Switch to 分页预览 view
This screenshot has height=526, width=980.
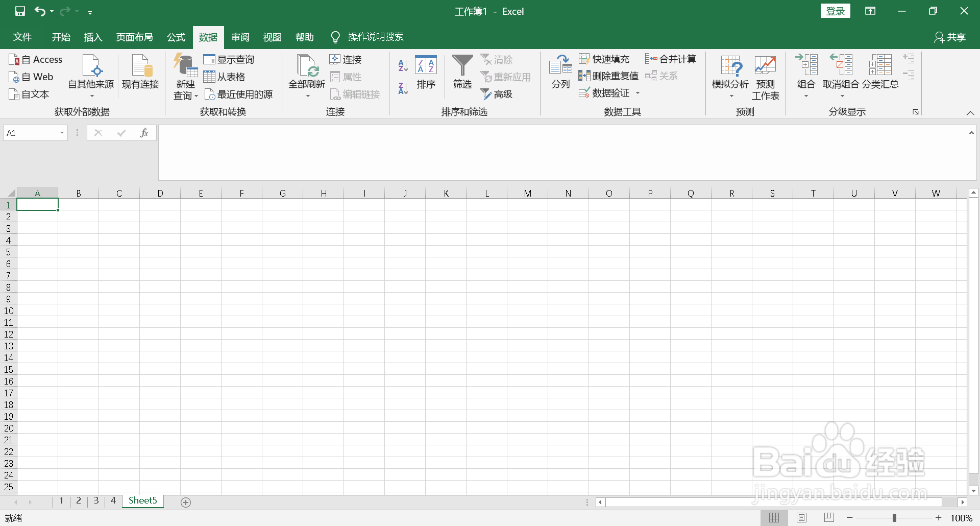point(828,517)
